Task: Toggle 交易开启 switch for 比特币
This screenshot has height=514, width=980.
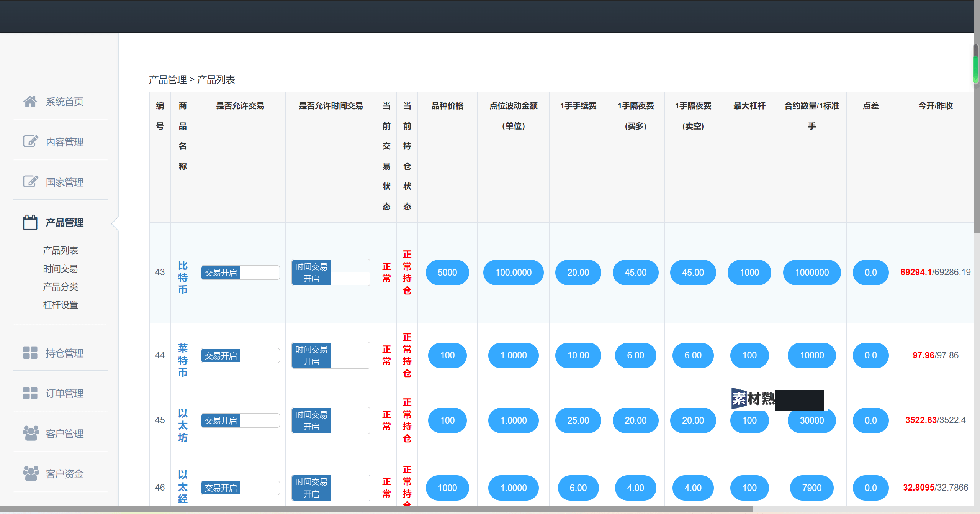Action: coord(241,273)
